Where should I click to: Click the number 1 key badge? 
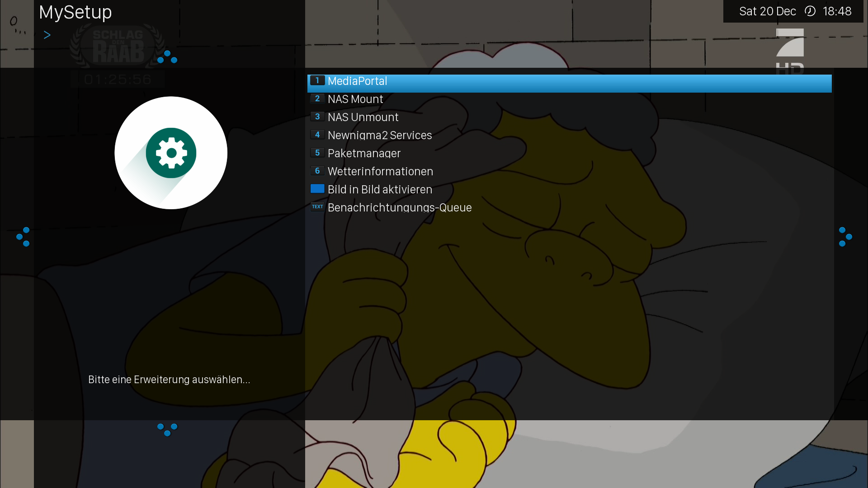tap(317, 81)
